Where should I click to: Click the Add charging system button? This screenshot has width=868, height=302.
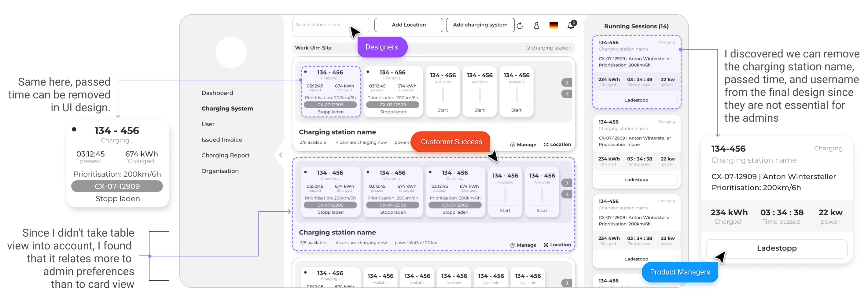point(480,25)
